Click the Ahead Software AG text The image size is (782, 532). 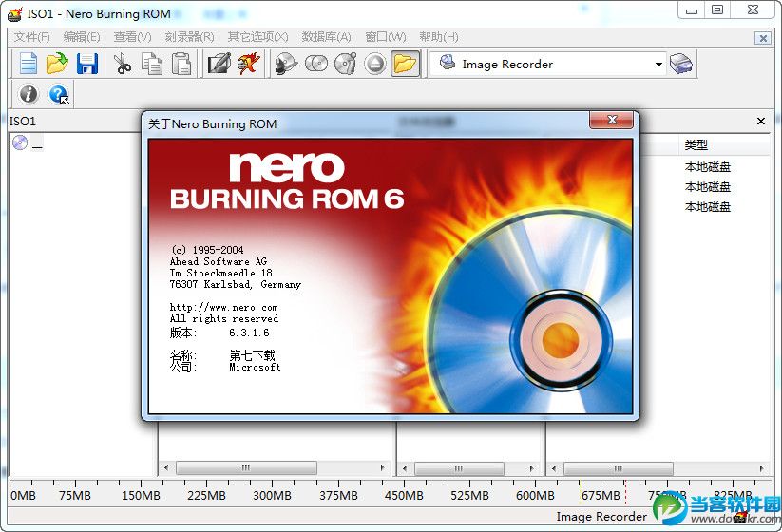(219, 261)
